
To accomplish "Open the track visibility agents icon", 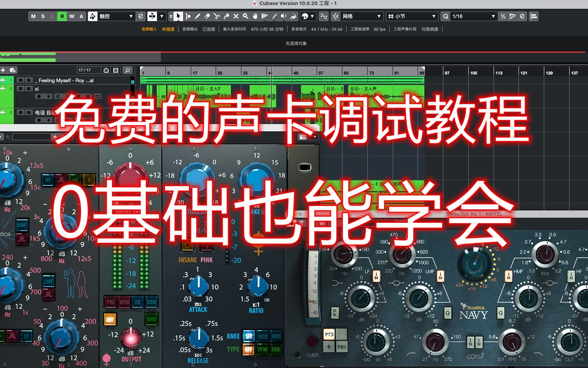I will pyautogui.click(x=106, y=70).
